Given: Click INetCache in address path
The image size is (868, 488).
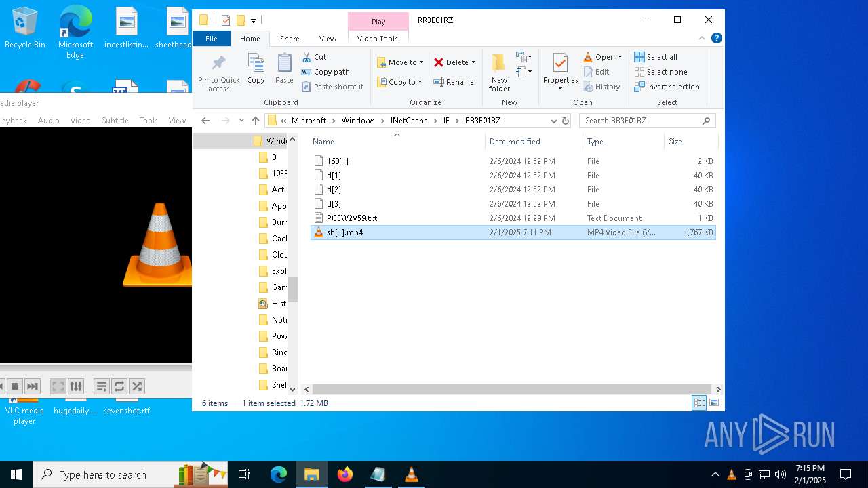Looking at the screenshot, I should coord(409,121).
